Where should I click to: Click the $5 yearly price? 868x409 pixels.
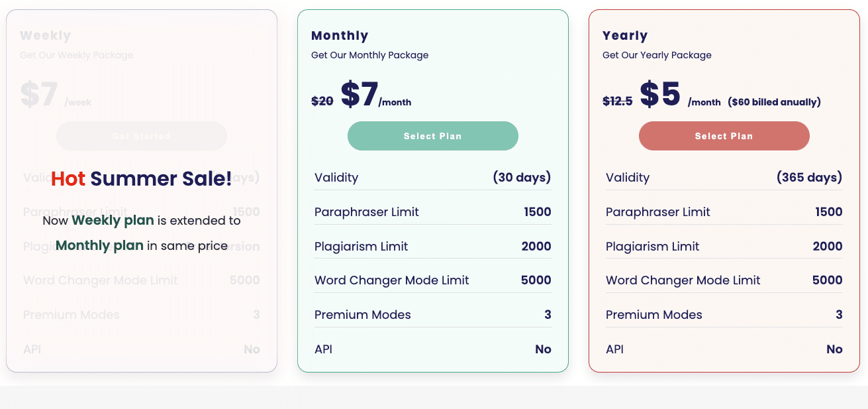660,94
